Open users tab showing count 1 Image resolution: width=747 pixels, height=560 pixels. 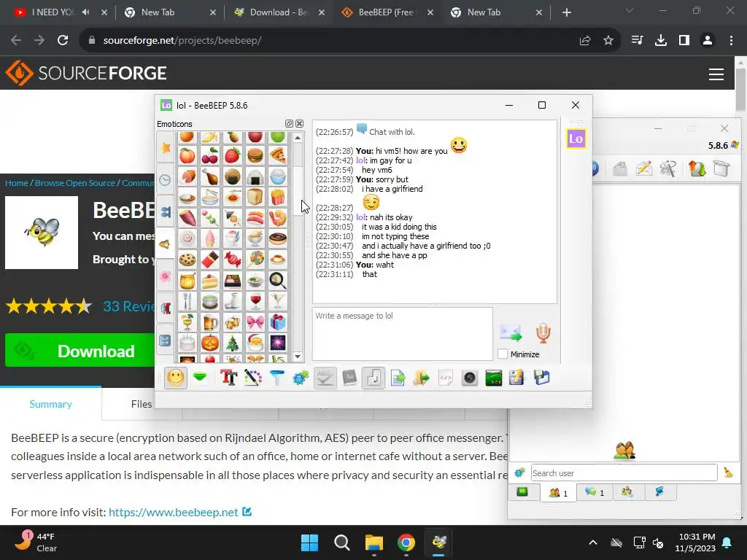[x=558, y=492]
